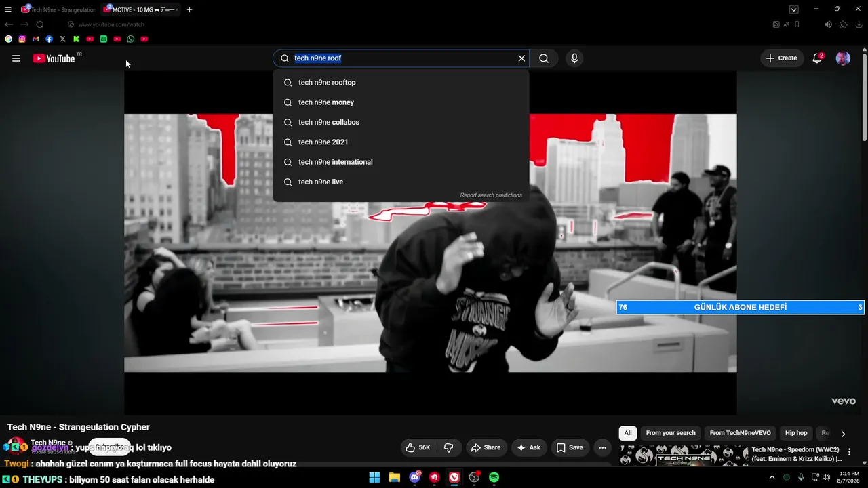Open the browser downloads icon

click(x=859, y=24)
